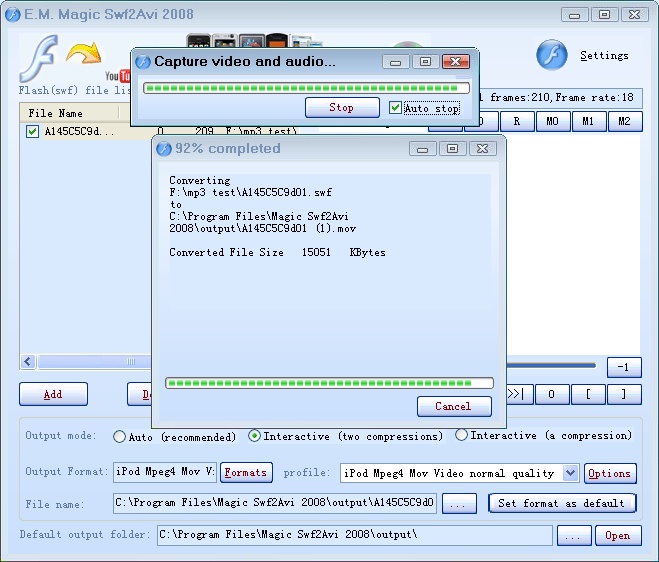Open the profile Options
659x562 pixels.
click(x=610, y=473)
